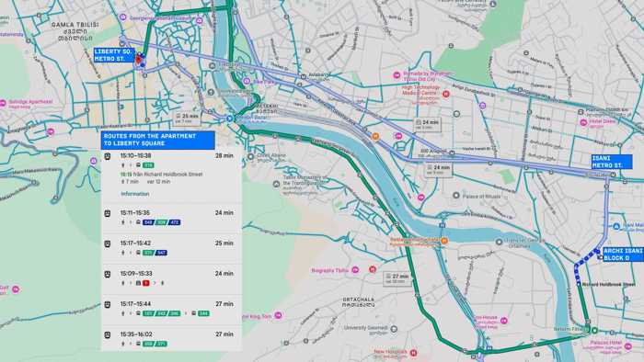The width and height of the screenshot is (644, 362).
Task: Click the High Technology Medical Centre hospital icon
Action: point(446,94)
